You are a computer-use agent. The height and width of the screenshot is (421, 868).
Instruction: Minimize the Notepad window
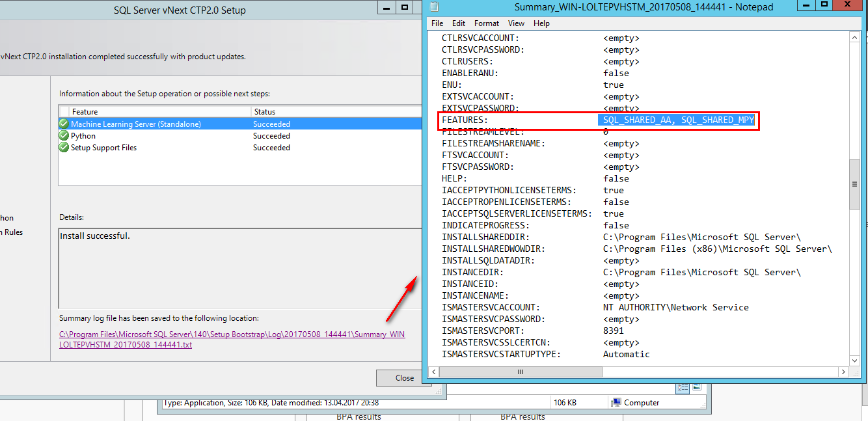point(807,6)
